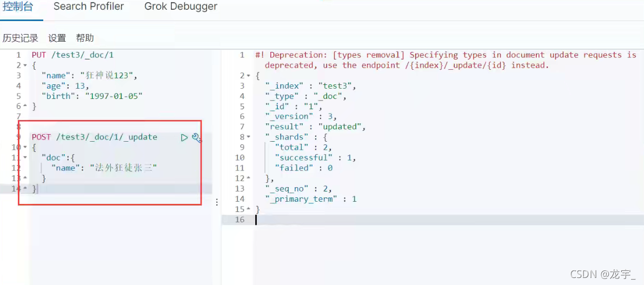The image size is (644, 285).
Task: Open 设置 settings
Action: tap(57, 38)
